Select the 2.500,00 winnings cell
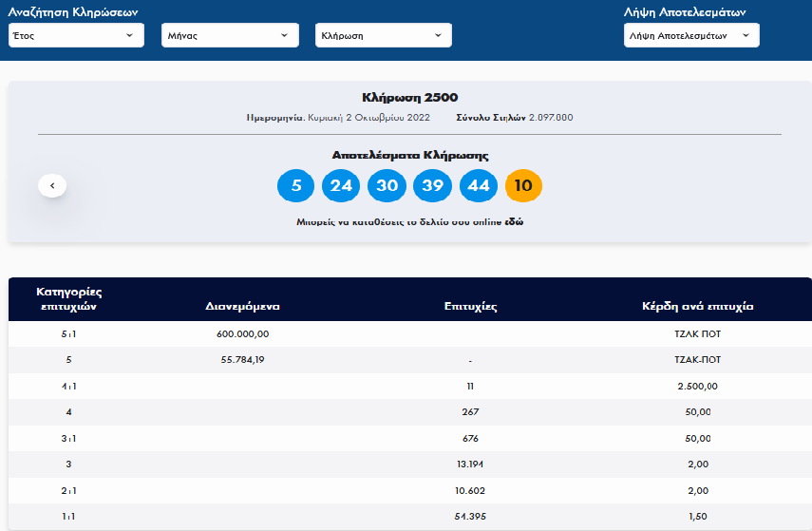The height and width of the screenshot is (531, 812). point(697,387)
